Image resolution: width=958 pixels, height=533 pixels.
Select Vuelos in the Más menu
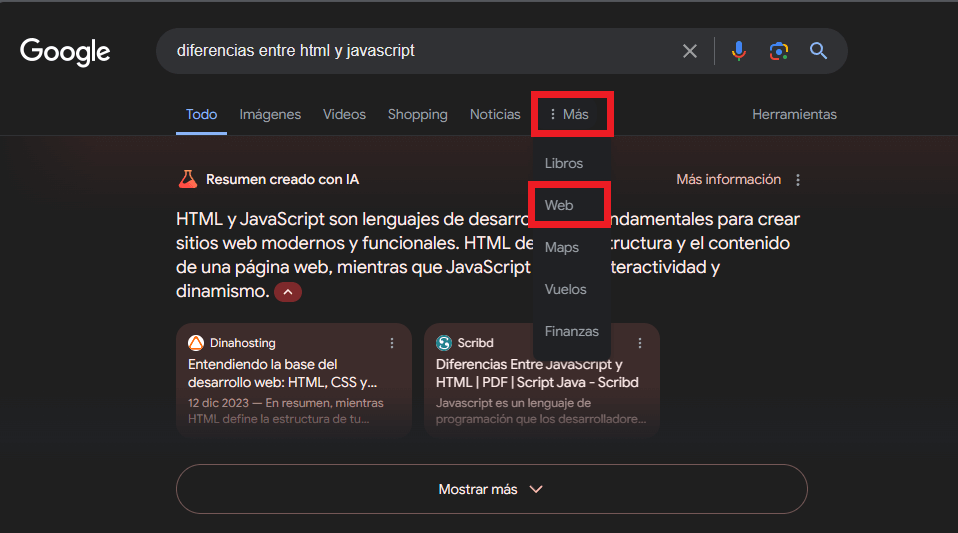click(565, 289)
